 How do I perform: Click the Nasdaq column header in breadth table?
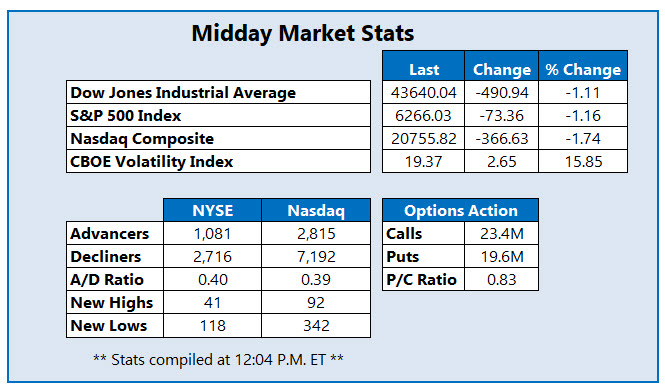click(x=316, y=210)
